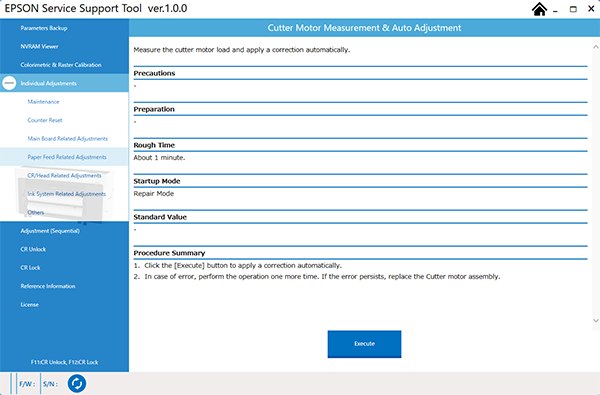Screen dimensions: 600x395
Task: Click the 'Repair Mode' value text
Action: coord(154,194)
